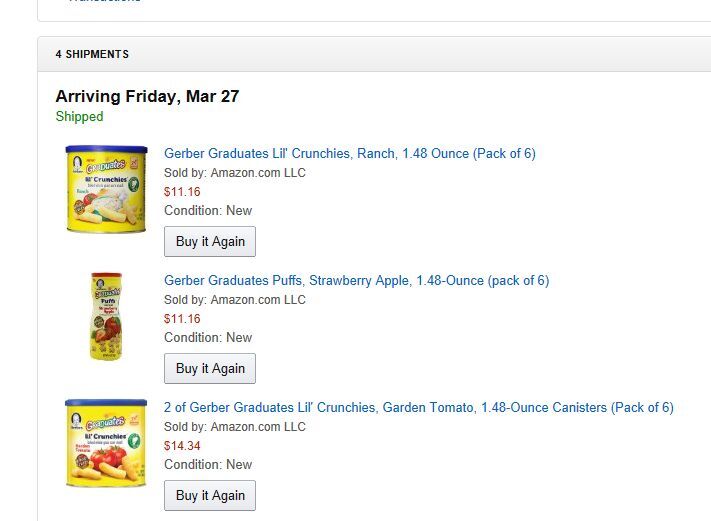
Task: Click the Garden Tomato Crunchies product image
Action: (x=106, y=443)
